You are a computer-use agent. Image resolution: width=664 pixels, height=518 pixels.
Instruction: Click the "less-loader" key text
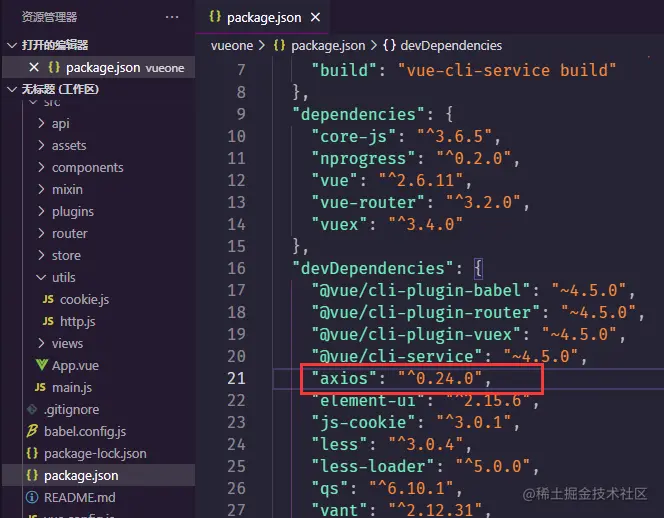pos(373,466)
